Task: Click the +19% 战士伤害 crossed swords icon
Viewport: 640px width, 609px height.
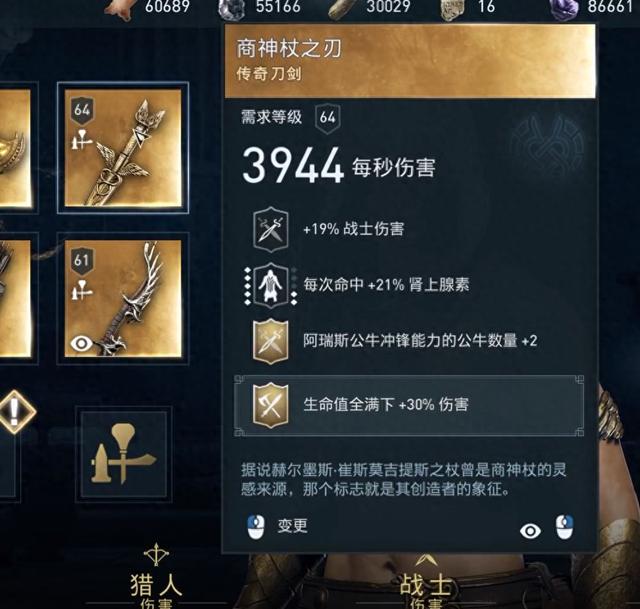Action: 271,229
